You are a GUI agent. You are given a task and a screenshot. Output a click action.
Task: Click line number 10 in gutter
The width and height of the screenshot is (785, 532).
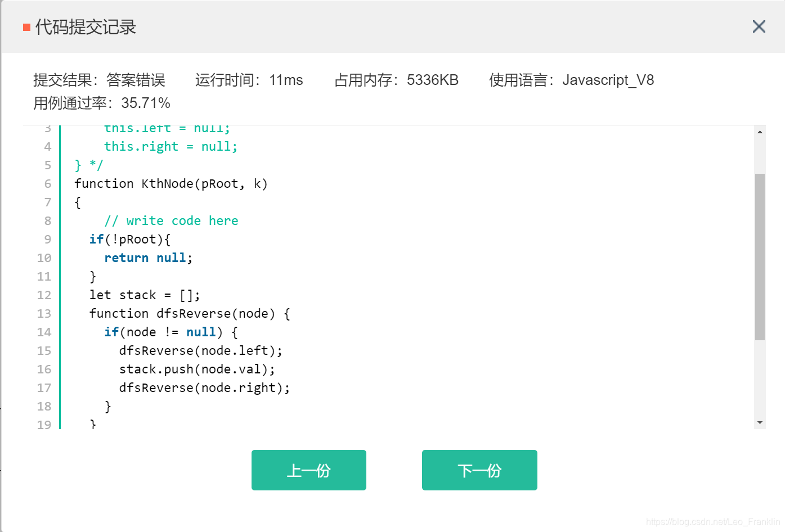pyautogui.click(x=44, y=258)
